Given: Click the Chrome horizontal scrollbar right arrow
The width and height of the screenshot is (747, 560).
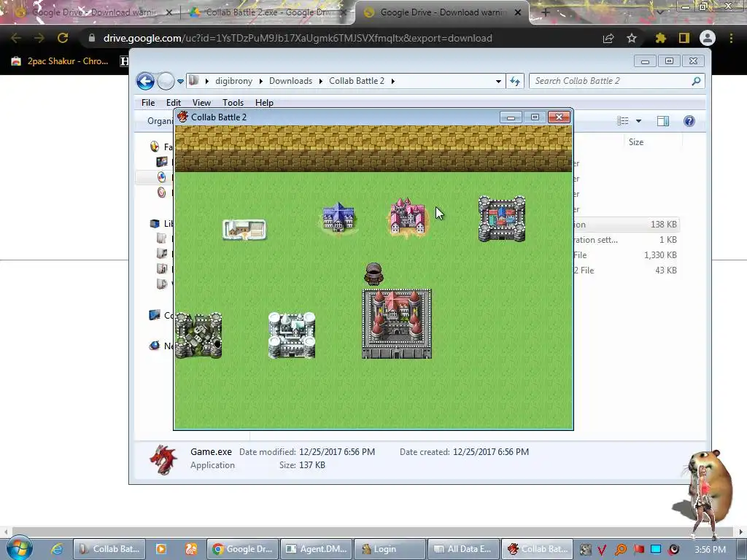Looking at the screenshot, I should 741,532.
